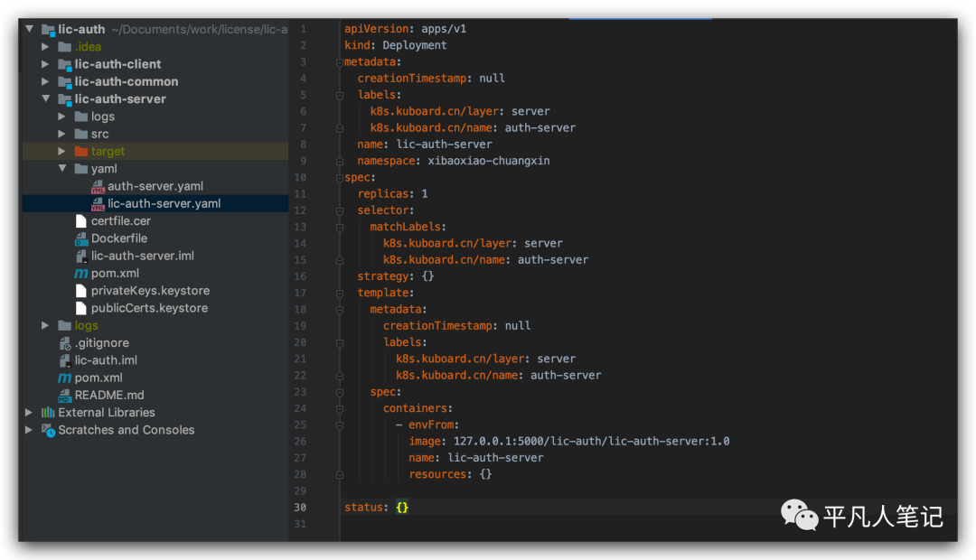Fold the labels block on line 5
Screen dimensions: 976x560
(340, 95)
